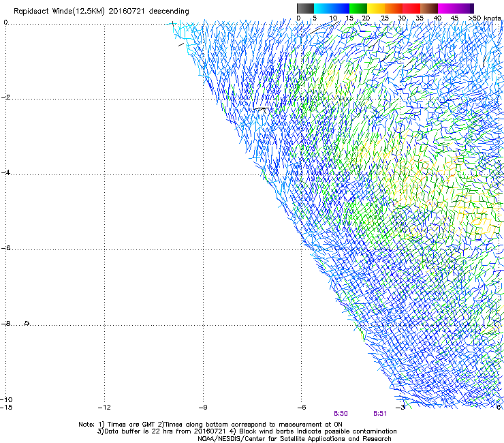This screenshot has width=504, height=443.
Task: Click the '>50 knots' legend label
Action: click(x=484, y=18)
